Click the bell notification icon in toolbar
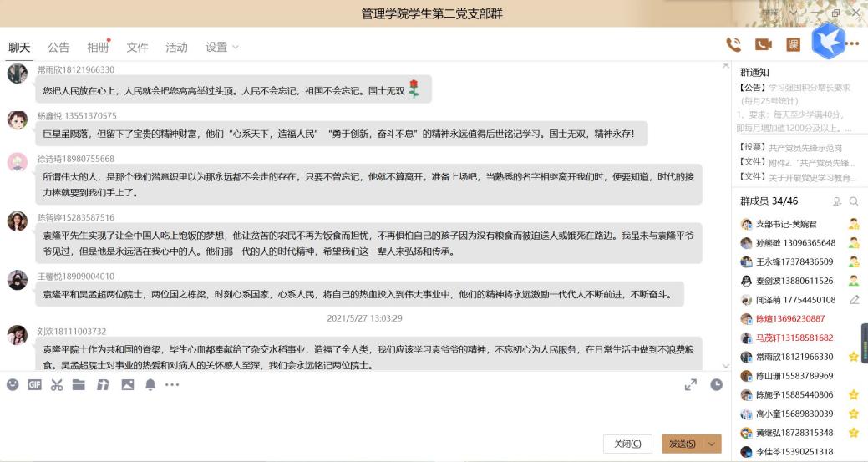The image size is (868, 462). (x=150, y=384)
